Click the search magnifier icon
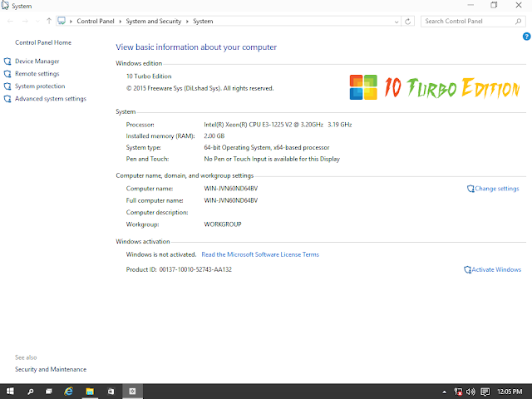Image resolution: width=532 pixels, height=399 pixels. tap(518, 22)
